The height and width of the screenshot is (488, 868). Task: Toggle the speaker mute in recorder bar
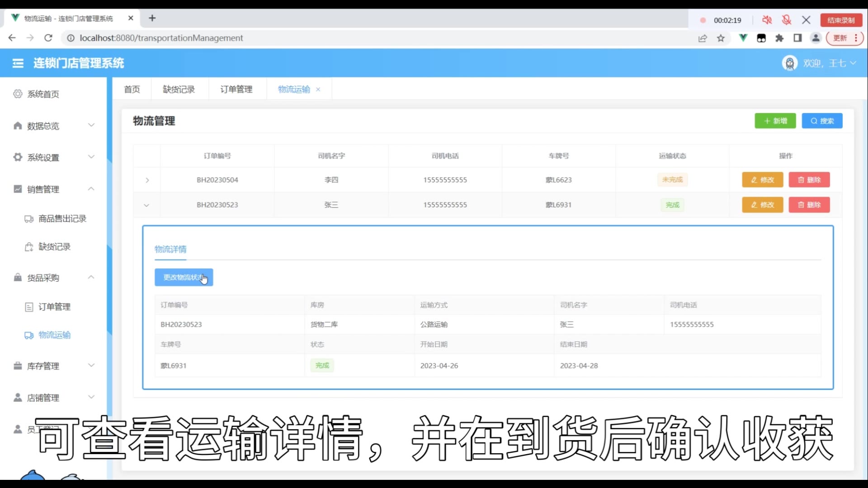coord(767,20)
